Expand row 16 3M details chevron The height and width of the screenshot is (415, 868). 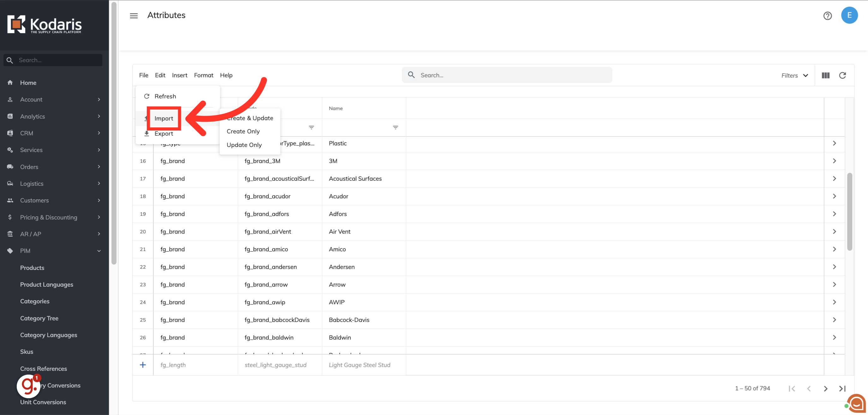point(834,161)
